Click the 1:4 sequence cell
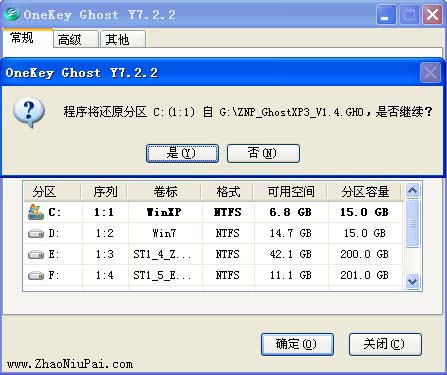This screenshot has width=447, height=375. pyautogui.click(x=104, y=276)
